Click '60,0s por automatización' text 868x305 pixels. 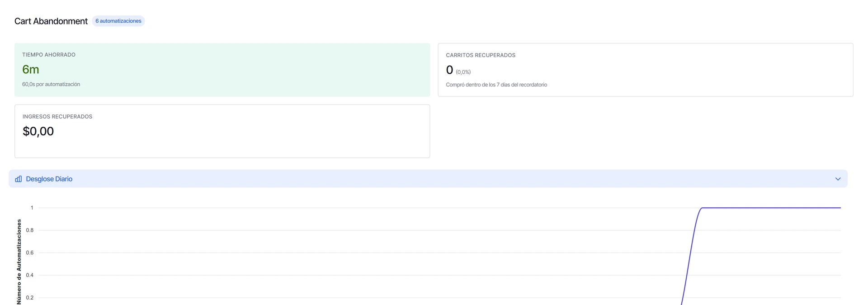click(51, 84)
